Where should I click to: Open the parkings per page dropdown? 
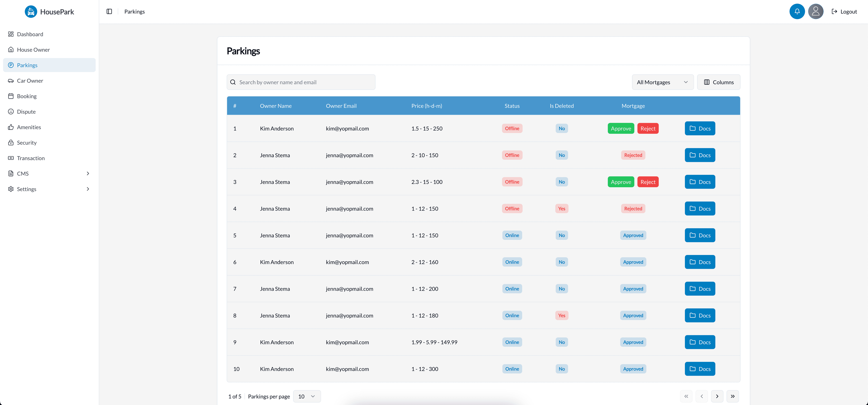pyautogui.click(x=306, y=396)
